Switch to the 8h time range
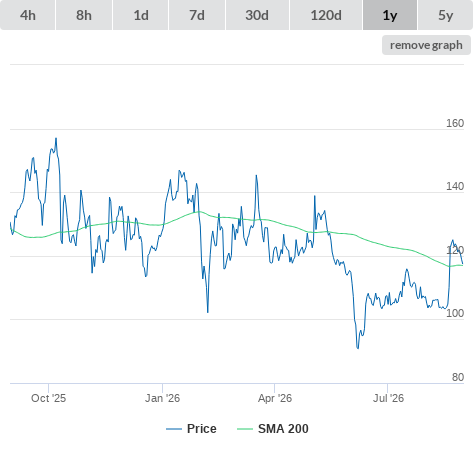The image size is (474, 455). [x=84, y=15]
